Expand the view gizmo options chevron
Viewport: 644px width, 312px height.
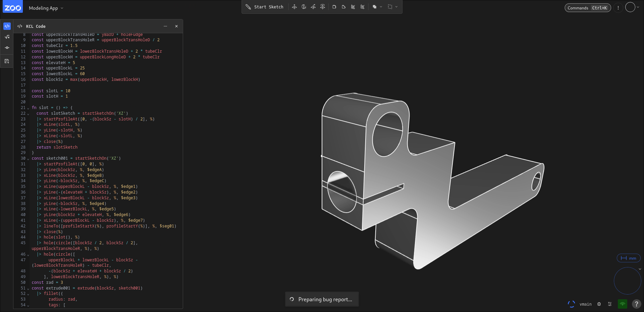tap(640, 269)
